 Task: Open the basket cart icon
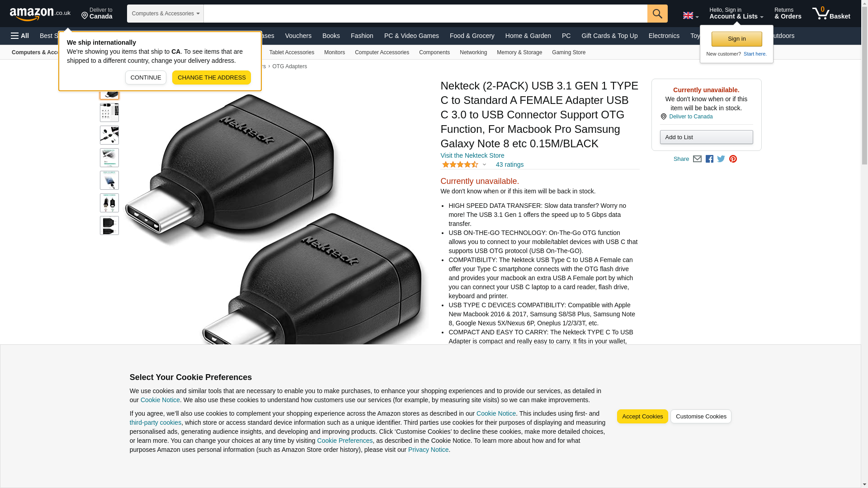[831, 14]
